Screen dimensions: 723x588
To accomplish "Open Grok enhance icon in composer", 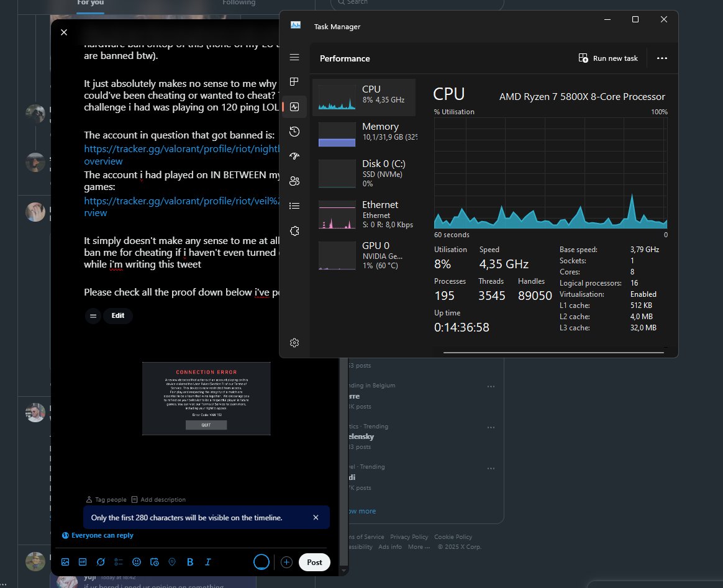I will (x=101, y=562).
